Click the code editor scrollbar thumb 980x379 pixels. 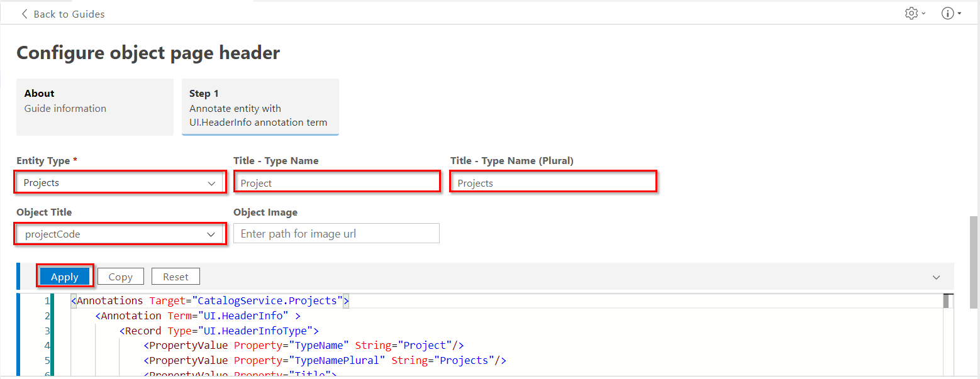point(949,301)
